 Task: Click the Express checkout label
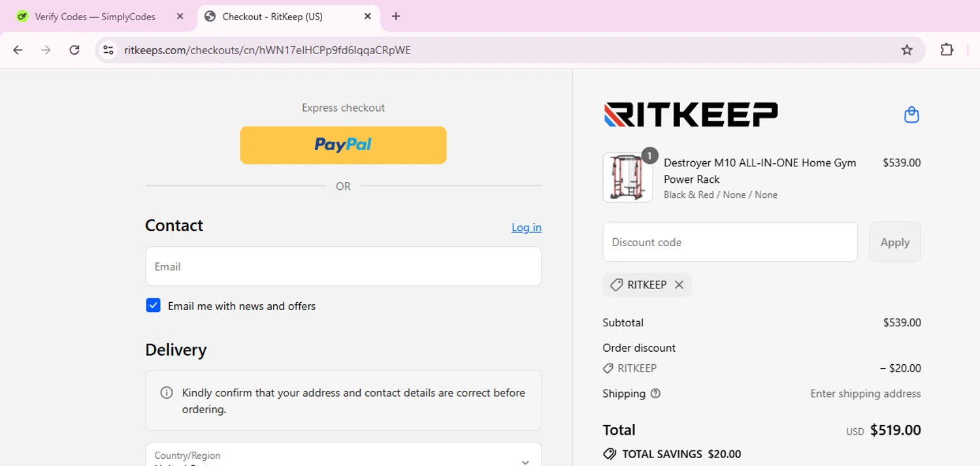click(343, 108)
